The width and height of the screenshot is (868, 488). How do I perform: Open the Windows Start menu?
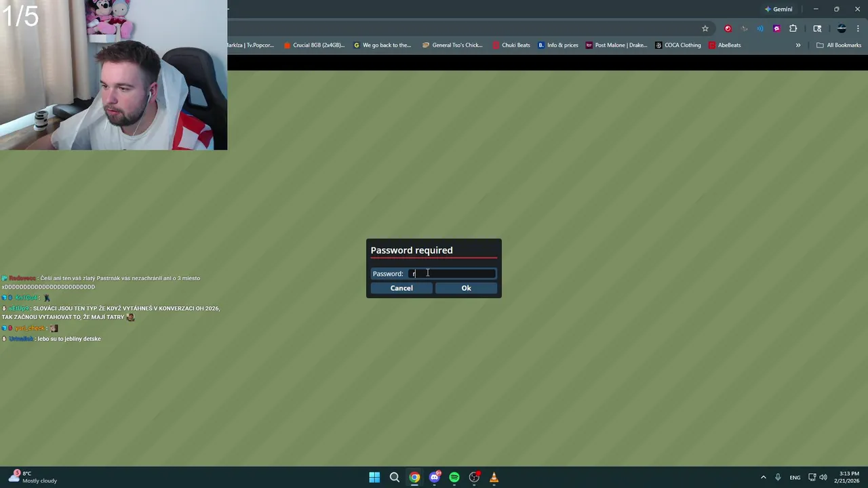374,478
